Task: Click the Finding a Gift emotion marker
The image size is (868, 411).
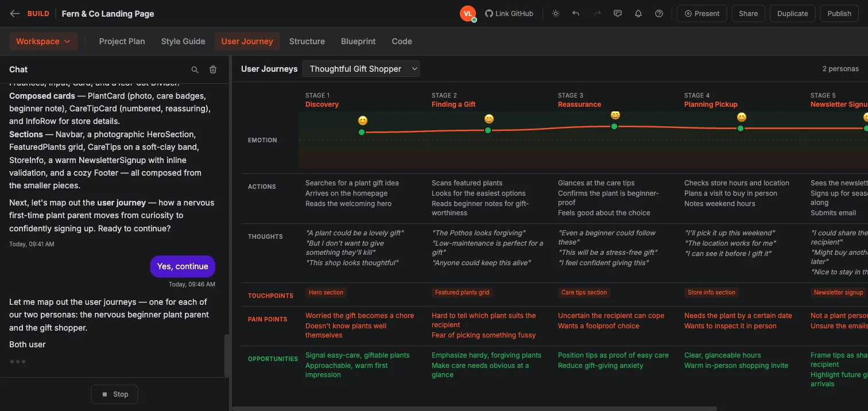Action: coord(488,130)
